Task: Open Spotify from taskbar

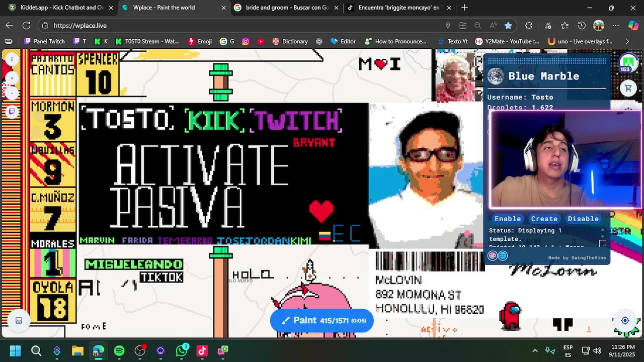Action: (x=119, y=350)
